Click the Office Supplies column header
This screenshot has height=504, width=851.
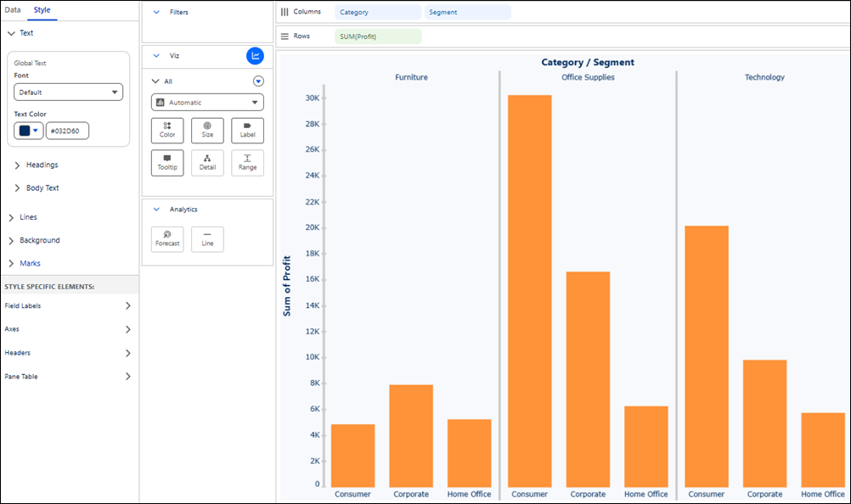[588, 77]
